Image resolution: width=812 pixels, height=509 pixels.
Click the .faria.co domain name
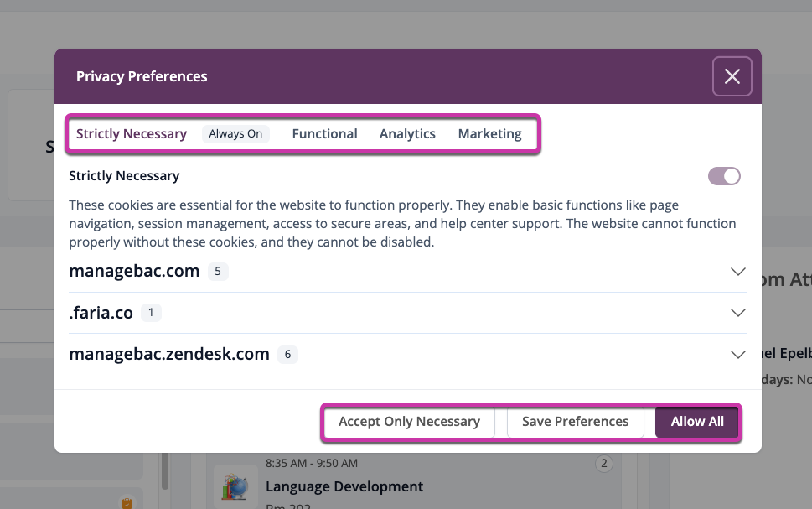tap(101, 313)
